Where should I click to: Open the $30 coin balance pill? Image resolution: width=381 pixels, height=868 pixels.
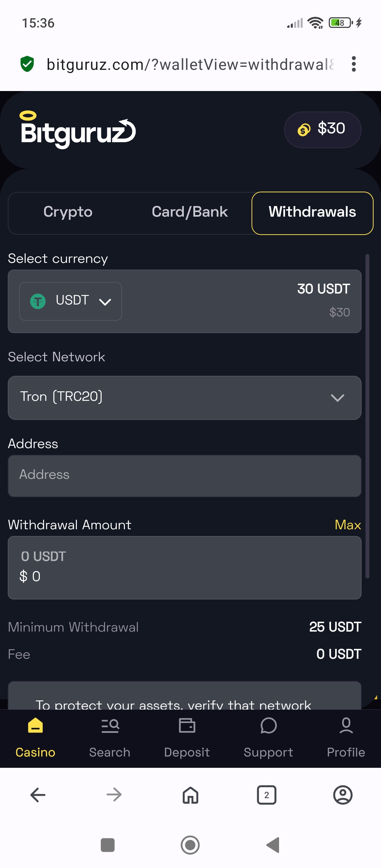[x=322, y=129]
